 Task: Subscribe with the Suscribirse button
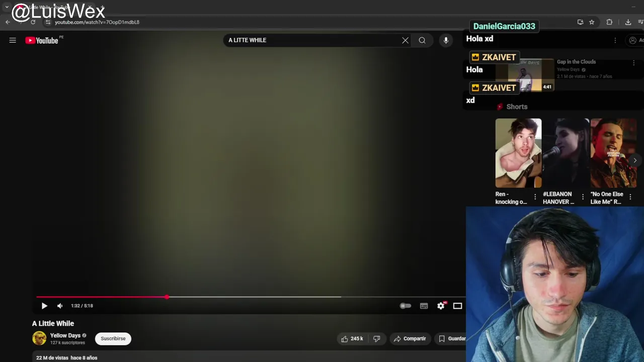[x=113, y=338]
